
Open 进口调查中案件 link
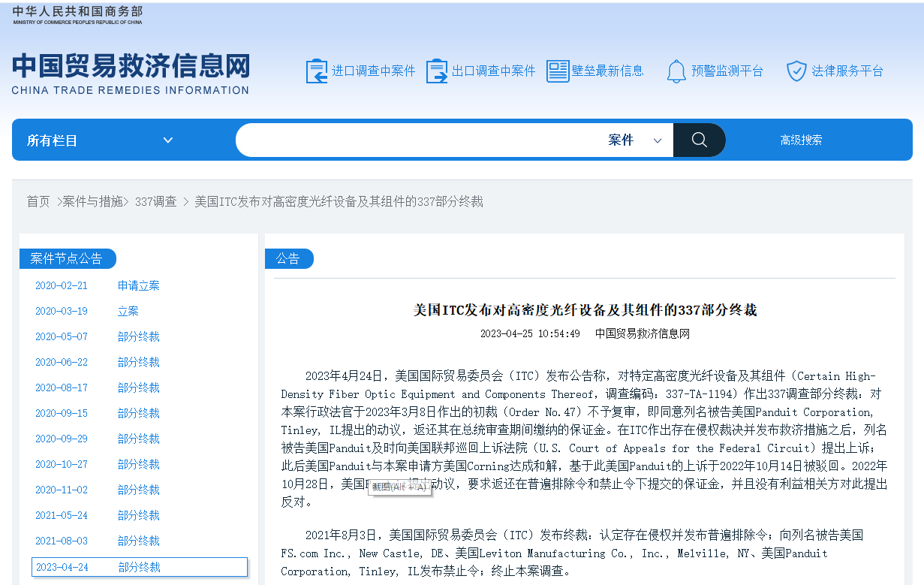(x=374, y=71)
